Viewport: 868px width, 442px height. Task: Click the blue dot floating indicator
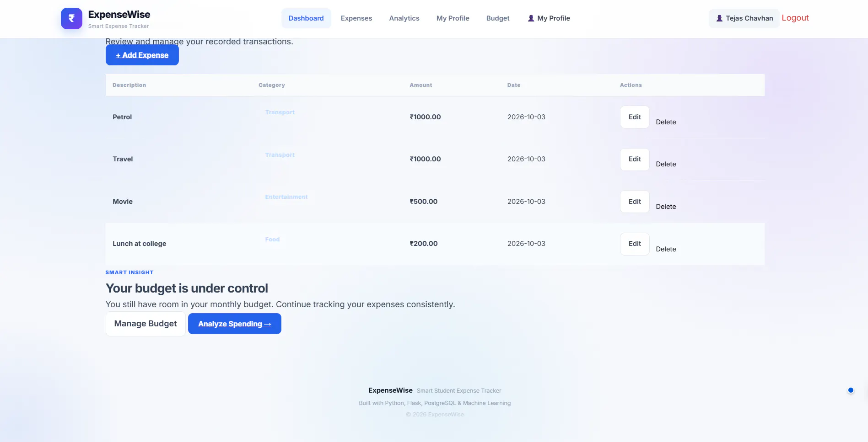[851, 390]
